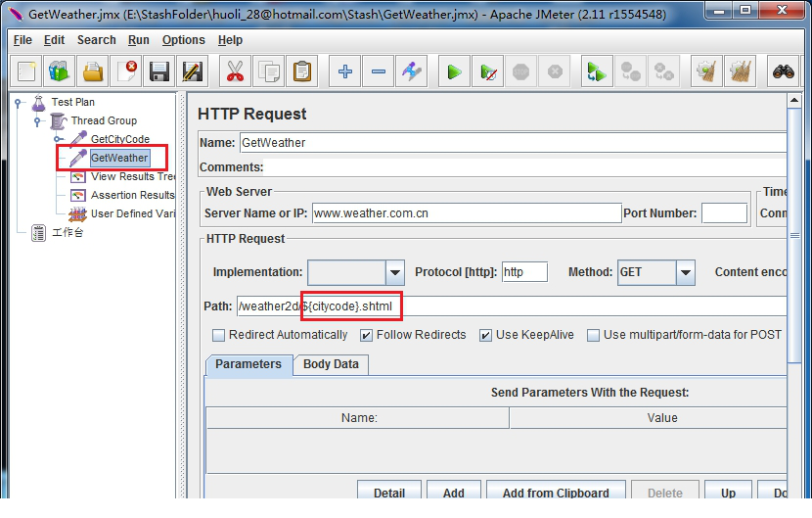812x518 pixels.
Task: Open the Method GET dropdown
Action: point(685,272)
